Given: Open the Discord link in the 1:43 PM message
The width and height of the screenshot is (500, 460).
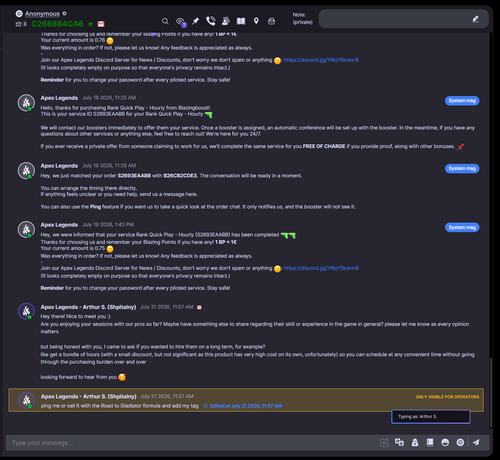Looking at the screenshot, I should (321, 268).
